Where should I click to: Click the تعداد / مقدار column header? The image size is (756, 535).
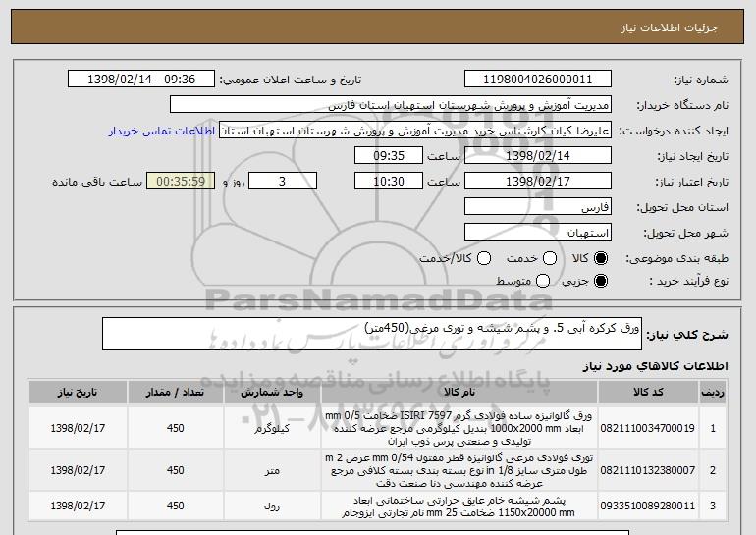coord(175,393)
